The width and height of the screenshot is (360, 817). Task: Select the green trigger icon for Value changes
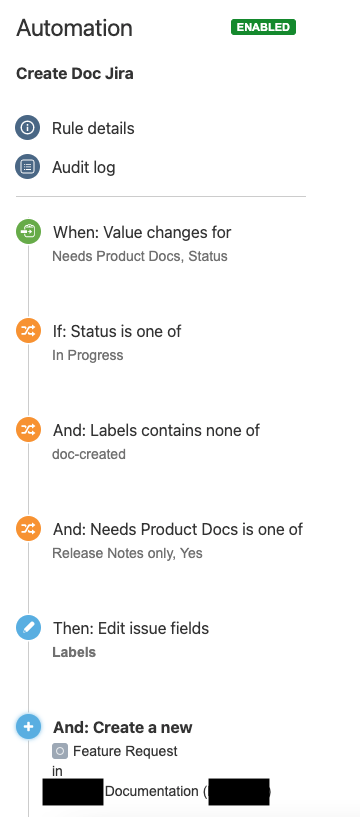pyautogui.click(x=28, y=232)
